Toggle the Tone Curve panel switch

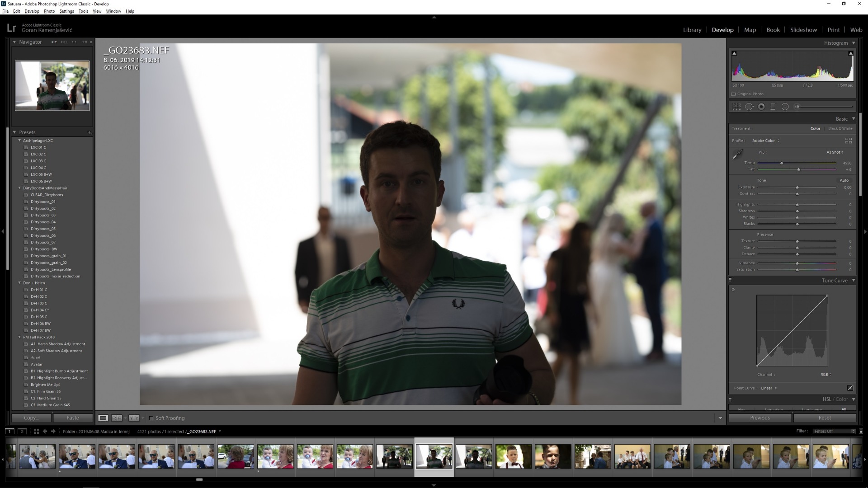(x=730, y=280)
